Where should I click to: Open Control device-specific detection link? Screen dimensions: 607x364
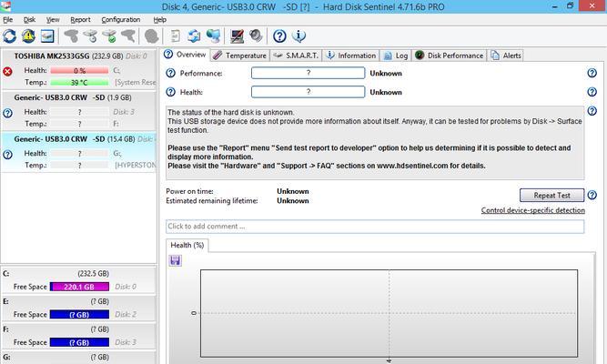click(x=532, y=210)
